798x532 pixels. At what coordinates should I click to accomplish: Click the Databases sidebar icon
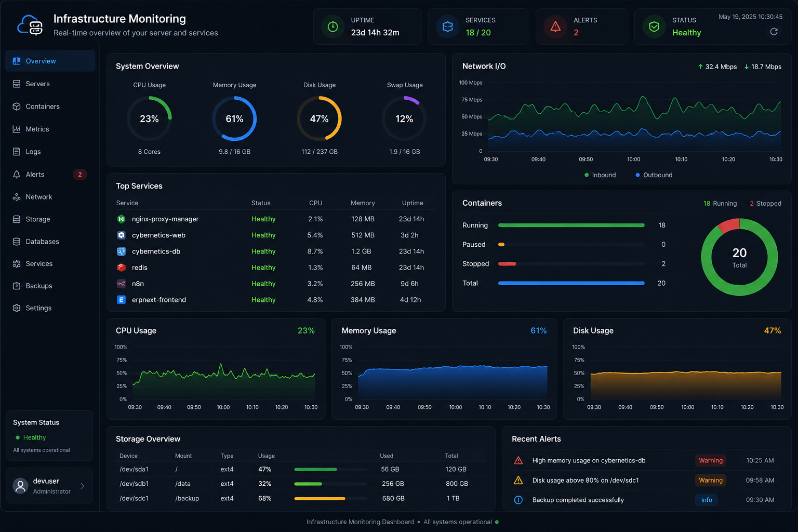(x=17, y=242)
